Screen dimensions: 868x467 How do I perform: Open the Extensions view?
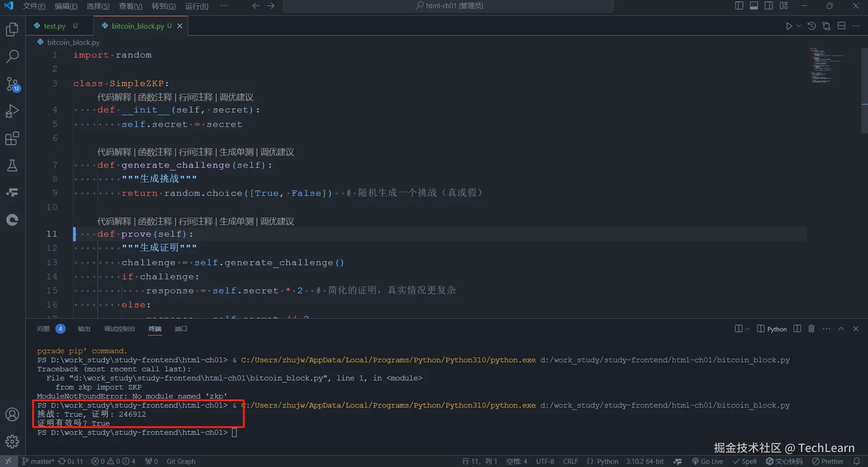[12, 138]
